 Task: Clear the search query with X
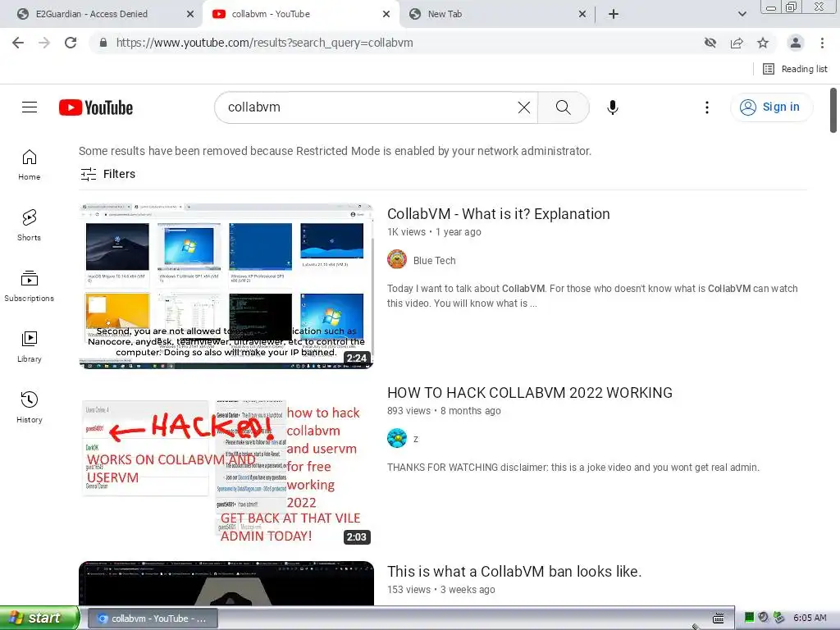524,107
